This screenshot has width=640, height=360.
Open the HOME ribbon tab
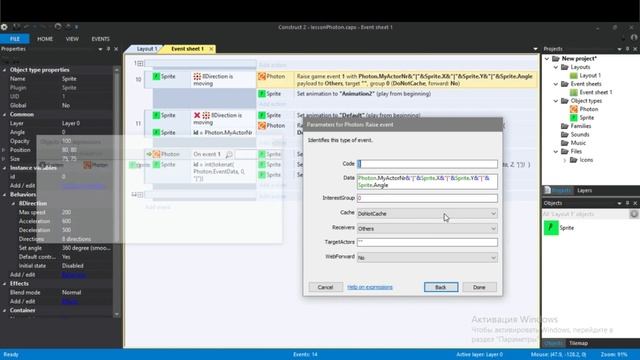pos(45,39)
